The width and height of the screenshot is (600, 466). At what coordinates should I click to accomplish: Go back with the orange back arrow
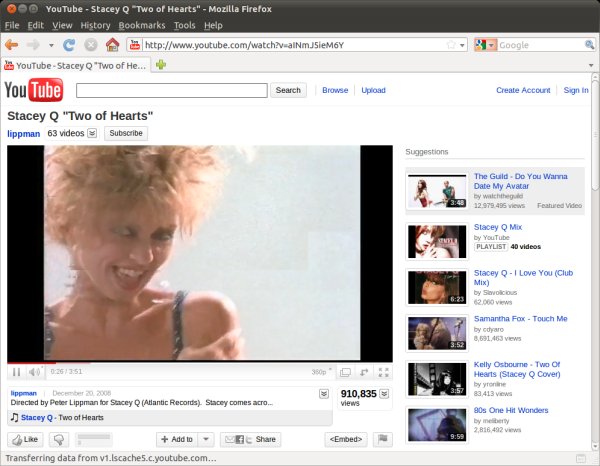tap(12, 45)
